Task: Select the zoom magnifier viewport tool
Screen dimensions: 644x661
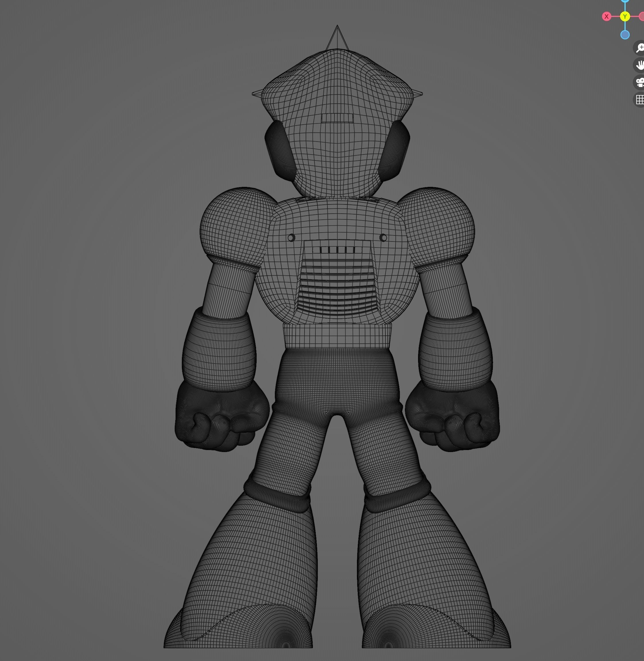Action: click(x=639, y=48)
